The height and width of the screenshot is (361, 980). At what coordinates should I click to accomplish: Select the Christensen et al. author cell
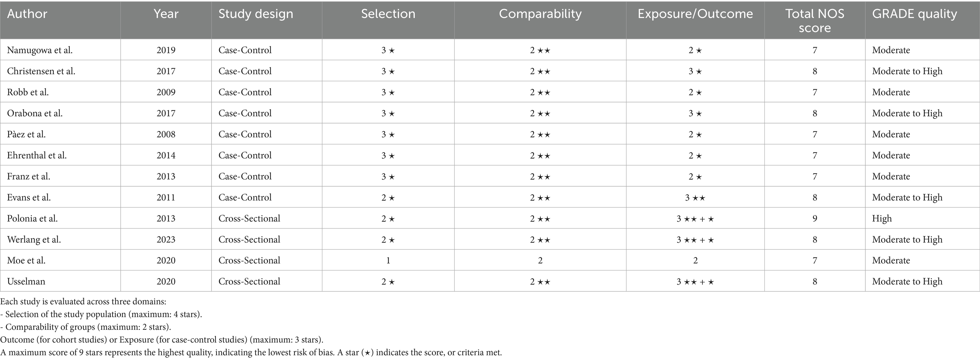coord(41,71)
